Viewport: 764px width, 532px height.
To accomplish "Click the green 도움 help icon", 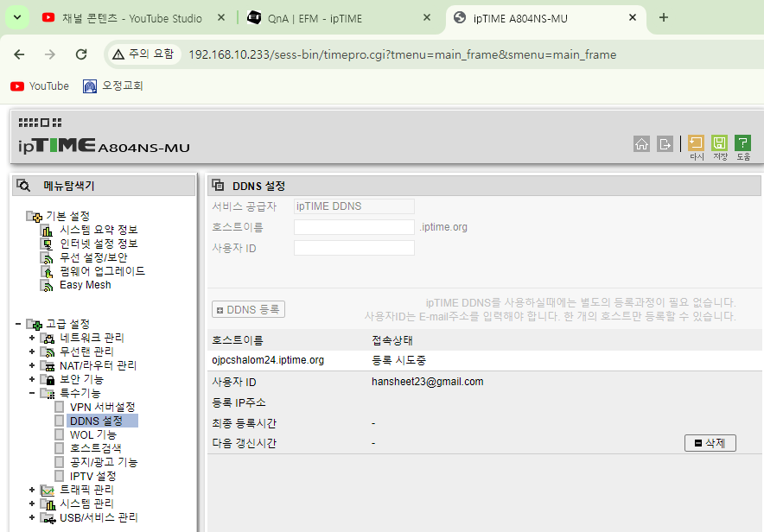I will (x=742, y=143).
